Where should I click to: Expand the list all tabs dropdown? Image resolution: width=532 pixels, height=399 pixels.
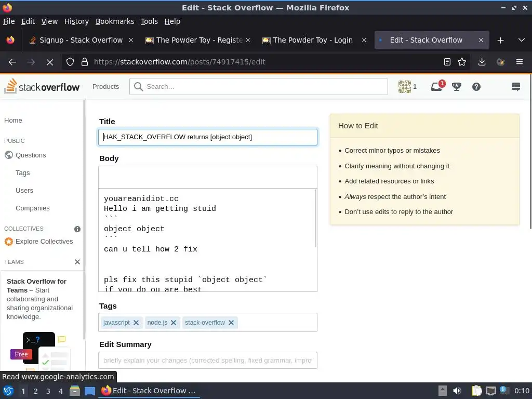click(522, 41)
